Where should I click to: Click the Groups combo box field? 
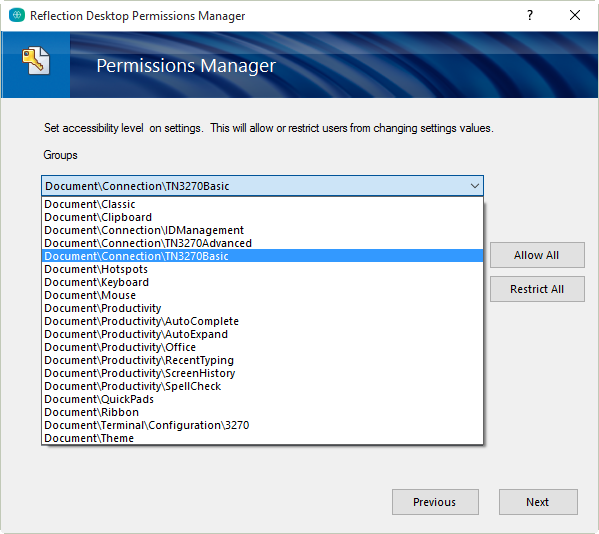pyautogui.click(x=262, y=186)
